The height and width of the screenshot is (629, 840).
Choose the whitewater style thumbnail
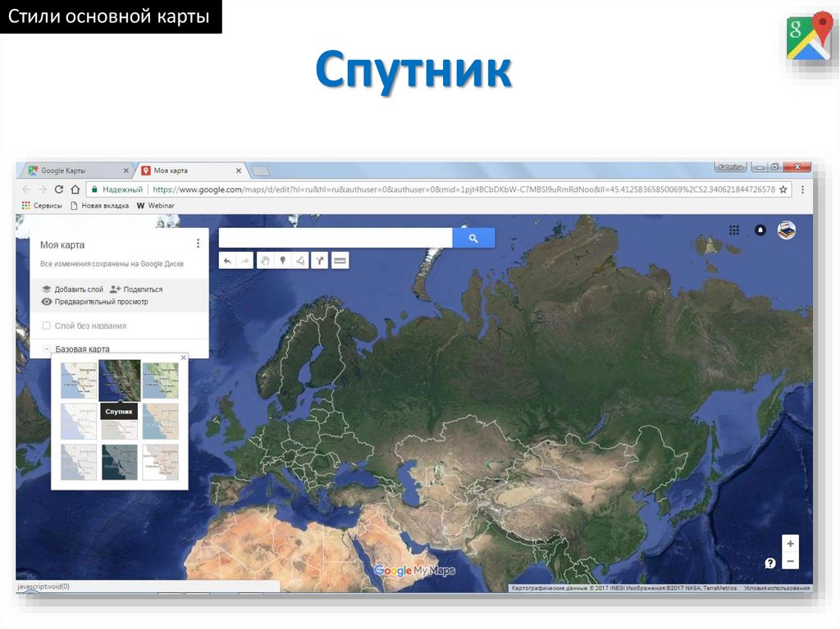pyautogui.click(x=160, y=463)
